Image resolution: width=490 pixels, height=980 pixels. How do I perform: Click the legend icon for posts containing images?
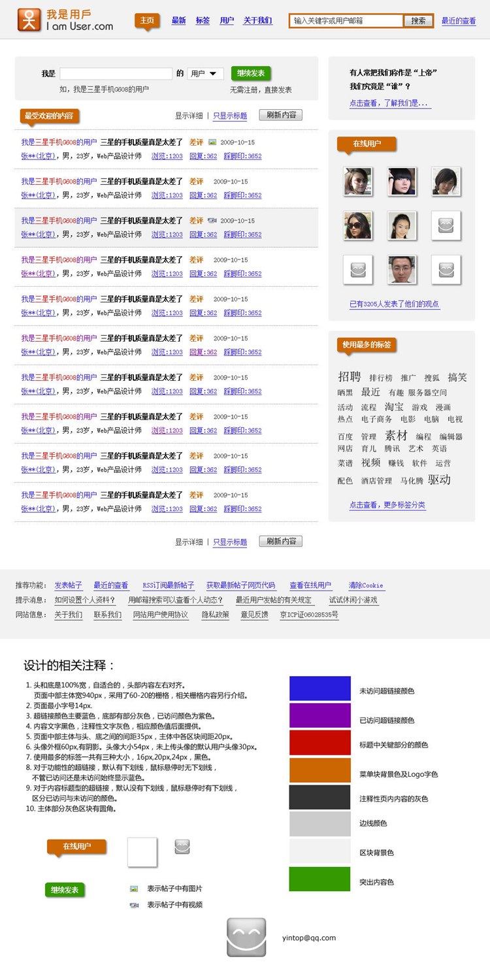coord(134,889)
